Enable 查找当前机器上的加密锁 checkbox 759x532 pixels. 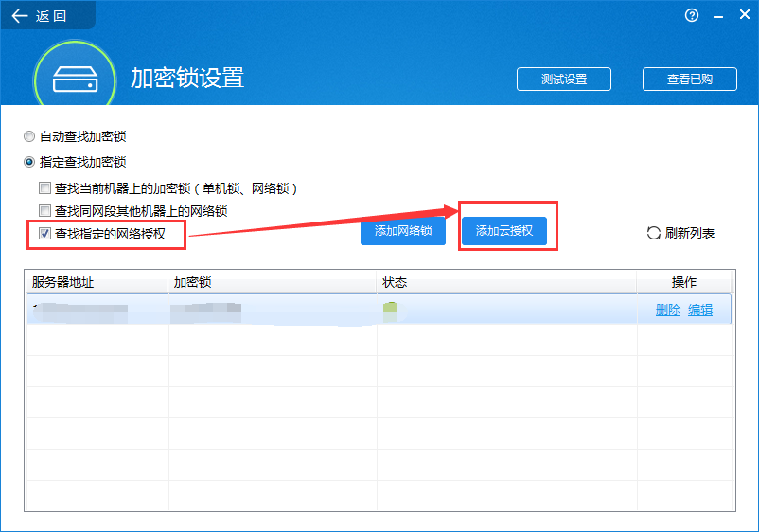pos(44,187)
